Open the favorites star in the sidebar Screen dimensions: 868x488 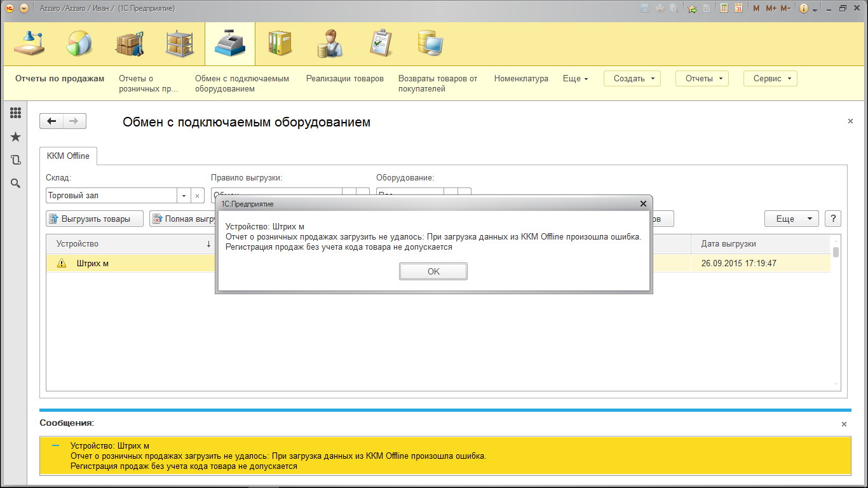point(16,137)
